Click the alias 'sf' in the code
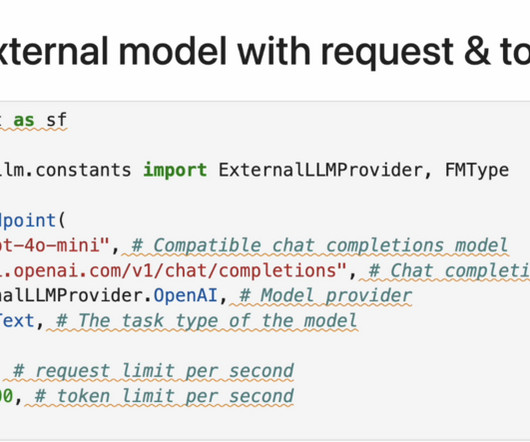The height and width of the screenshot is (442, 530). (x=56, y=120)
